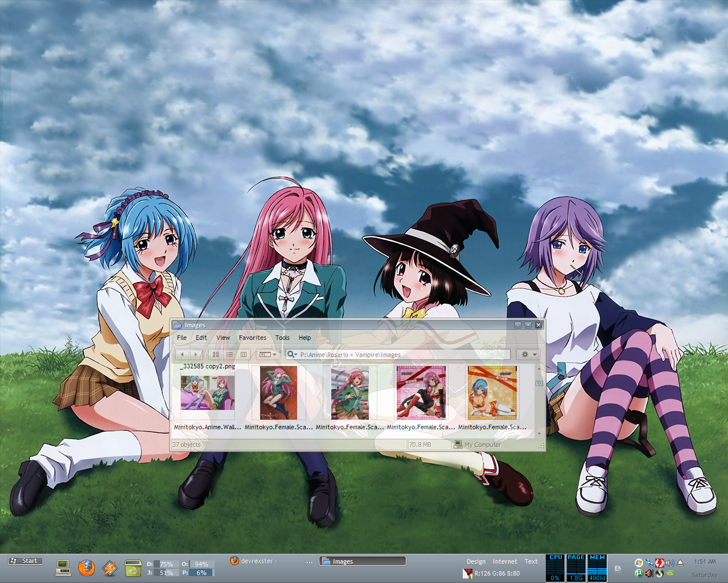This screenshot has height=583, width=728.
Task: Open the pane layout dropdown in Explorer toolbar
Action: click(268, 354)
